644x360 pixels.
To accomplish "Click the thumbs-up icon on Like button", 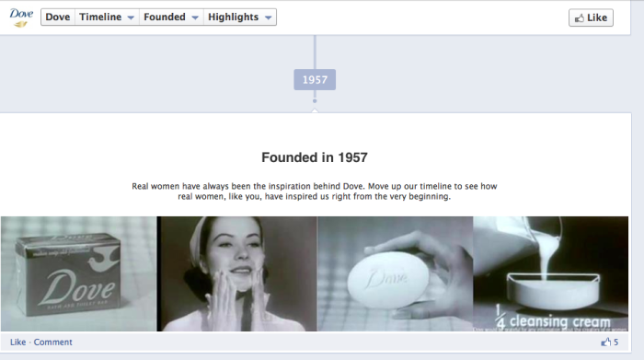I will point(579,18).
